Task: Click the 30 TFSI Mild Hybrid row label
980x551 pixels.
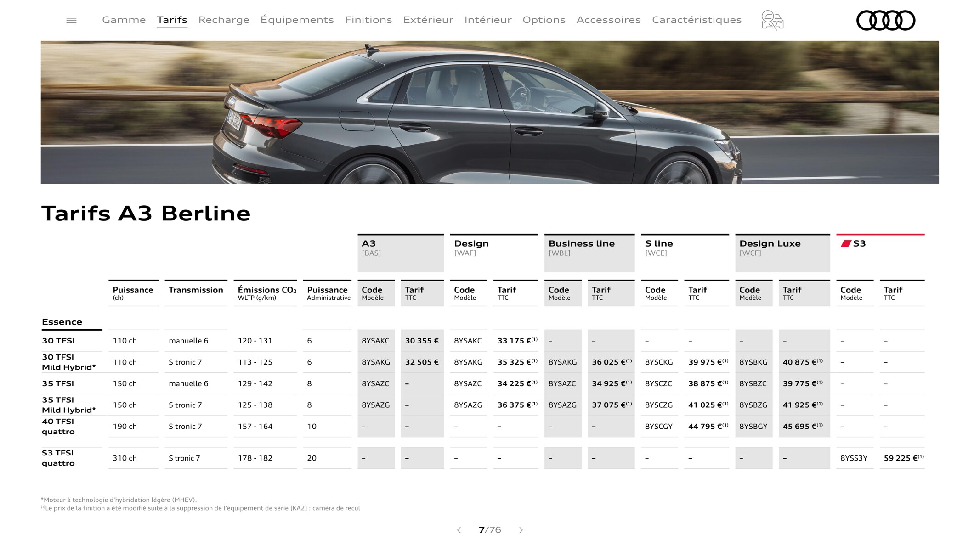Action: (69, 362)
